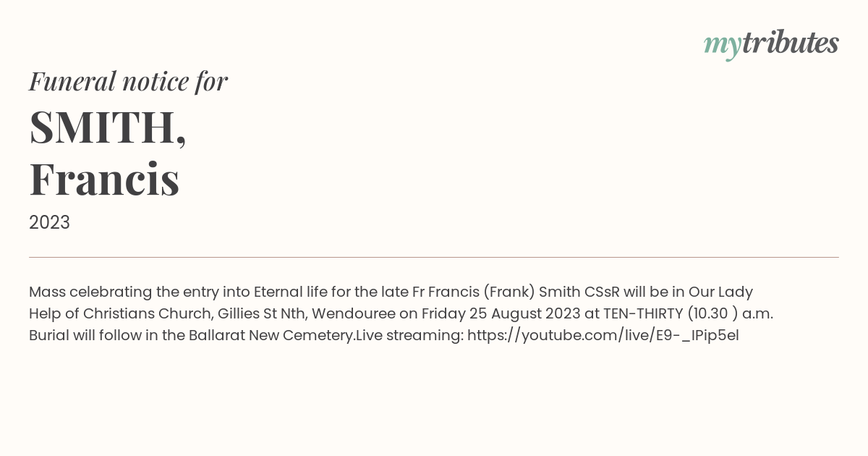This screenshot has width=868, height=456.
Task: Click the "SMITH," surname heading
Action: tap(108, 127)
